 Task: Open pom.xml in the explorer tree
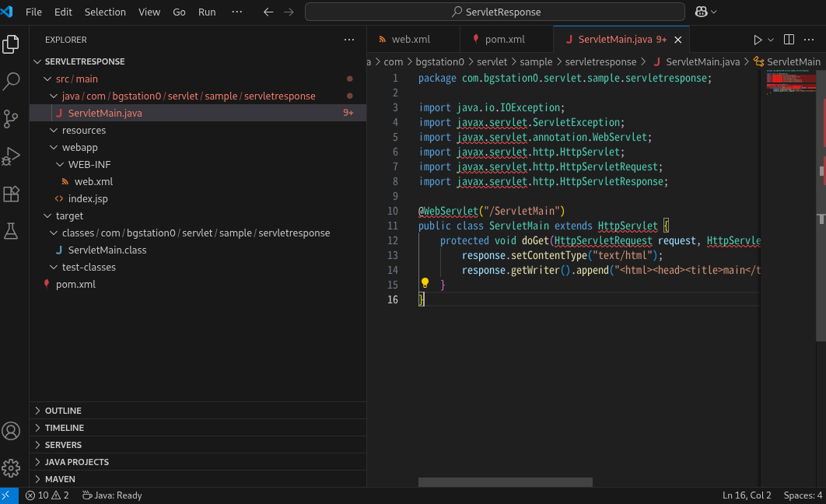pyautogui.click(x=198, y=285)
